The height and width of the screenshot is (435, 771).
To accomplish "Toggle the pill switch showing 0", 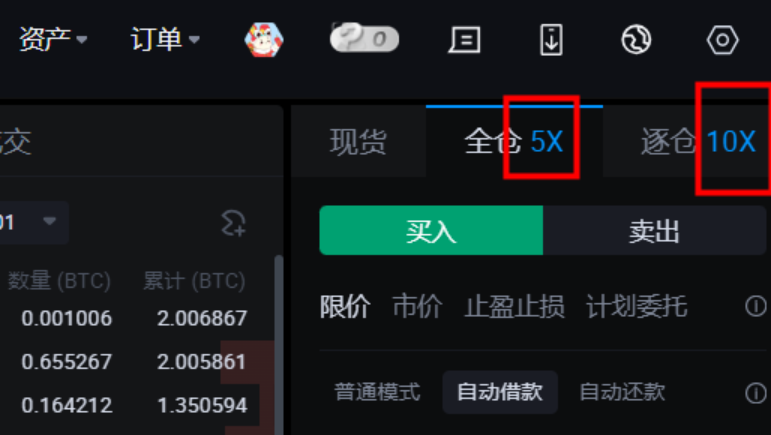I will click(x=364, y=38).
